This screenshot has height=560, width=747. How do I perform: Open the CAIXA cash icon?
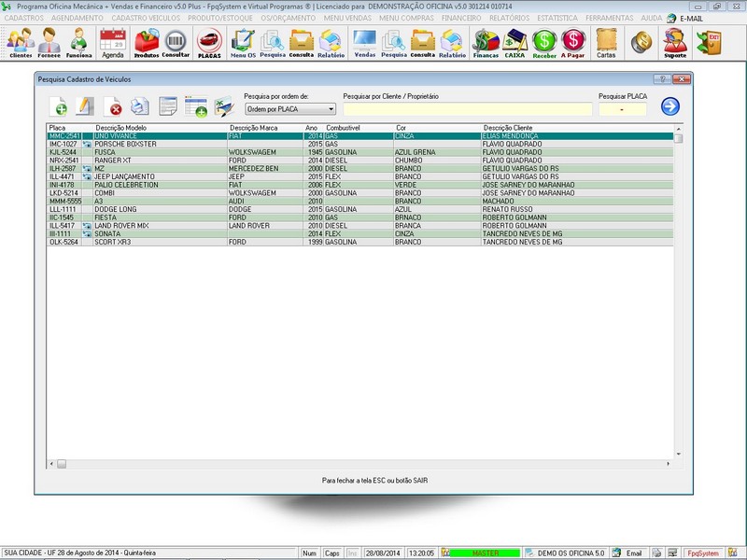(514, 43)
